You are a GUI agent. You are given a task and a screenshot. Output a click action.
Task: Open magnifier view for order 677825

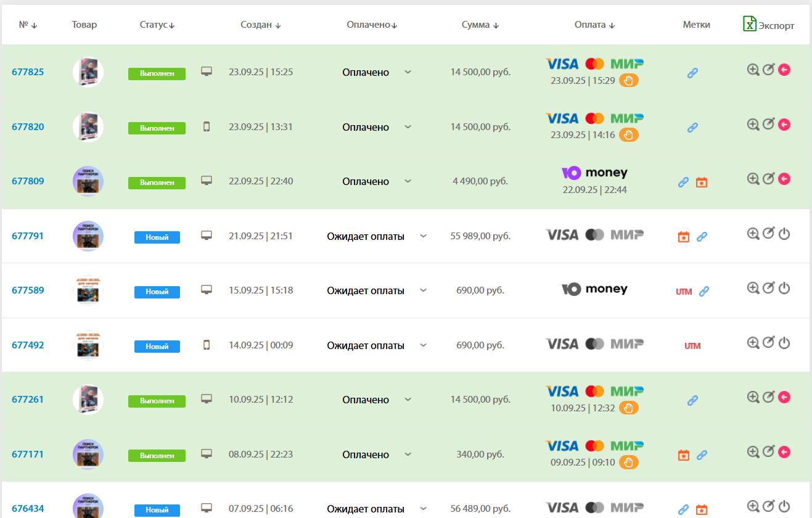[x=753, y=70]
